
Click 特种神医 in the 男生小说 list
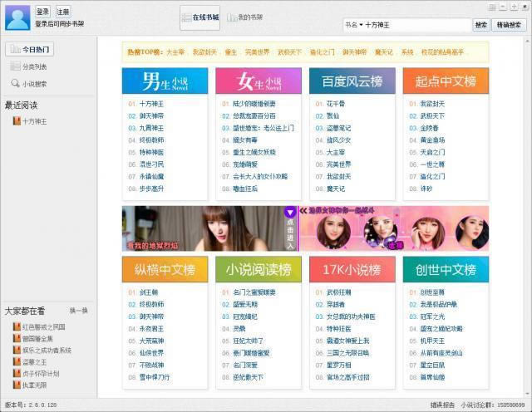151,152
